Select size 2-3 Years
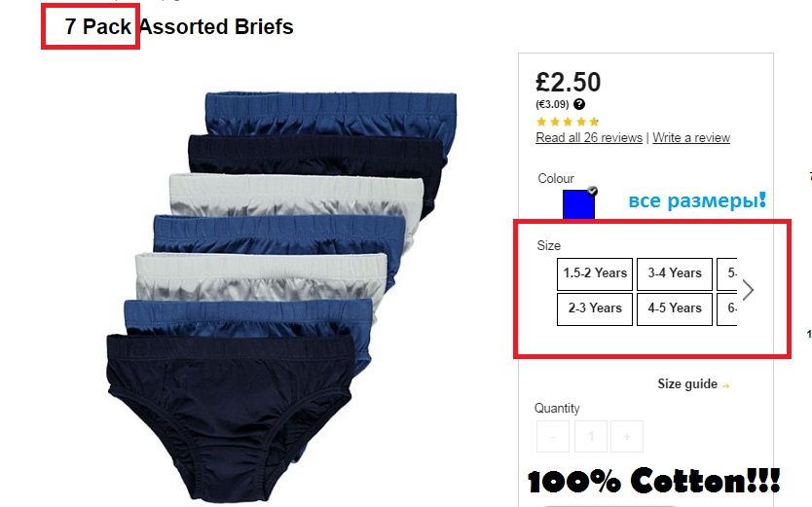The height and width of the screenshot is (507, 812). pyautogui.click(x=595, y=309)
